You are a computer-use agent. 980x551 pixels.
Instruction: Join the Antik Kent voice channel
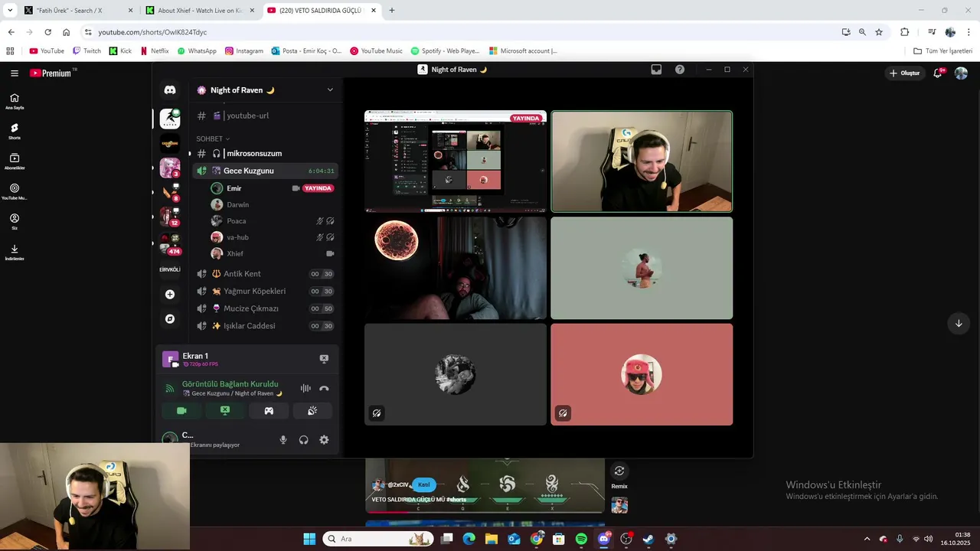(x=265, y=274)
